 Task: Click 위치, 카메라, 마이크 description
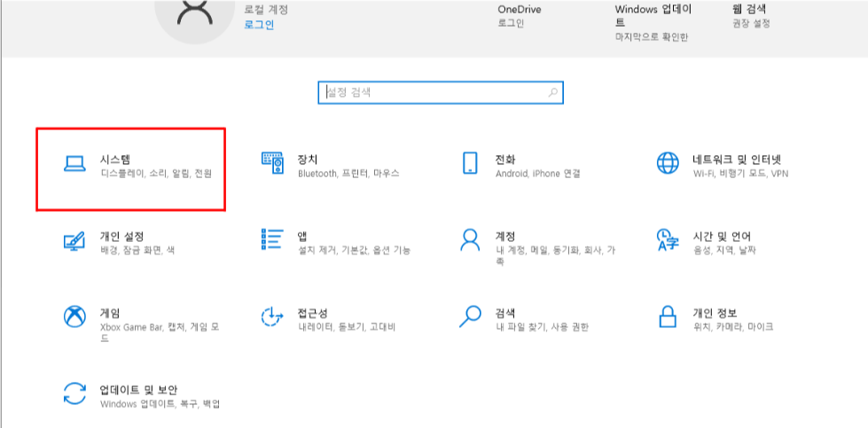(x=733, y=327)
